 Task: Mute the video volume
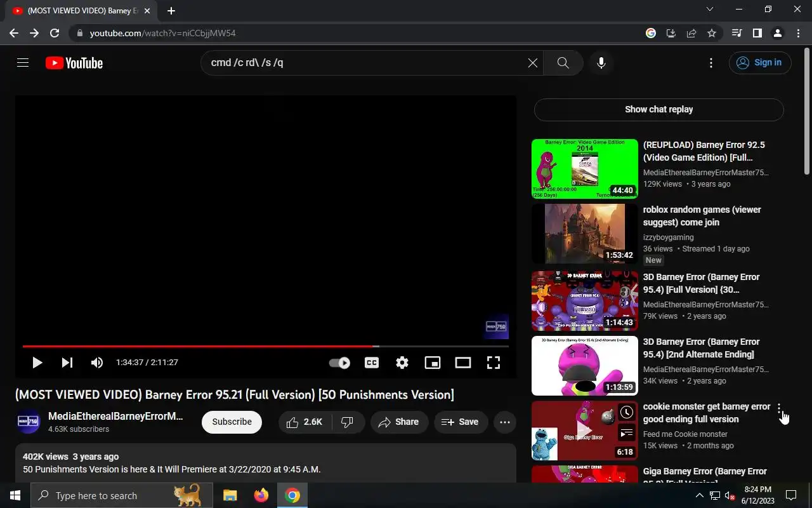click(96, 363)
